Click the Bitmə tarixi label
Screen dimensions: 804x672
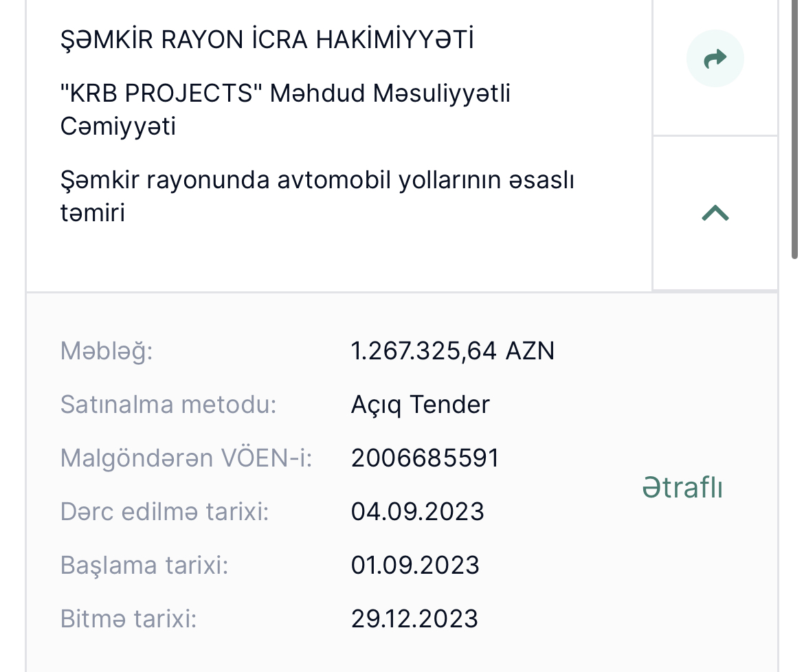click(129, 618)
